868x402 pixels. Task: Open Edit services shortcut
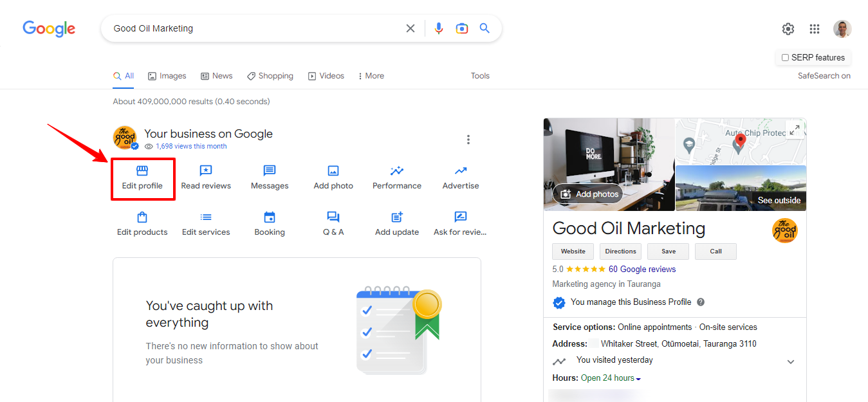pos(206,224)
